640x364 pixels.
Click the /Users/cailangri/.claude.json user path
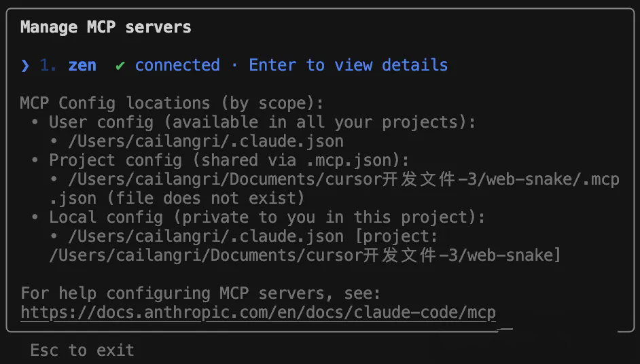click(206, 141)
